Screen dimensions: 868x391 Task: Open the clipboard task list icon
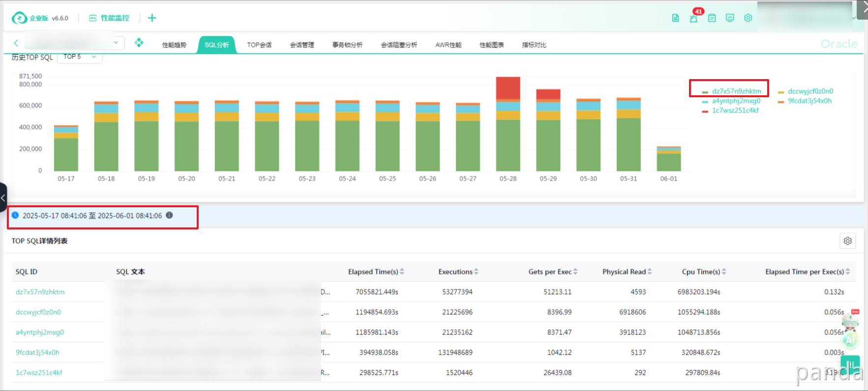(712, 18)
